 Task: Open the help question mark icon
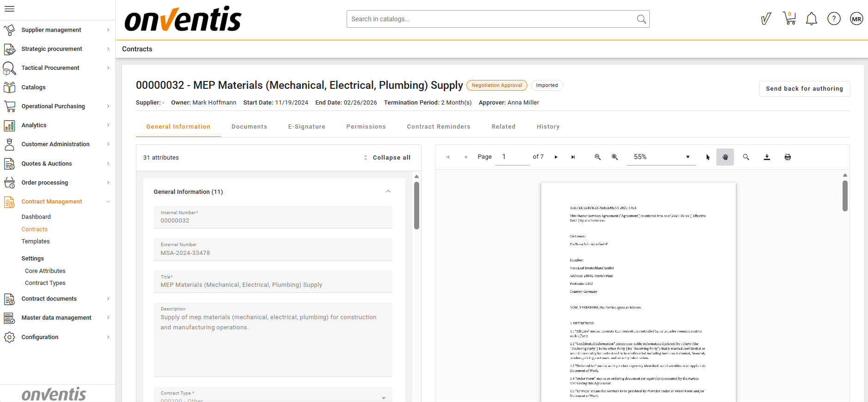point(833,19)
